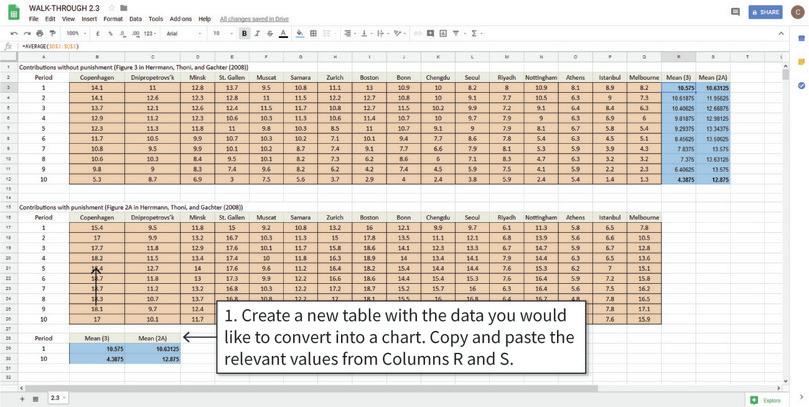
Task: Click the Print icon
Action: click(x=40, y=34)
